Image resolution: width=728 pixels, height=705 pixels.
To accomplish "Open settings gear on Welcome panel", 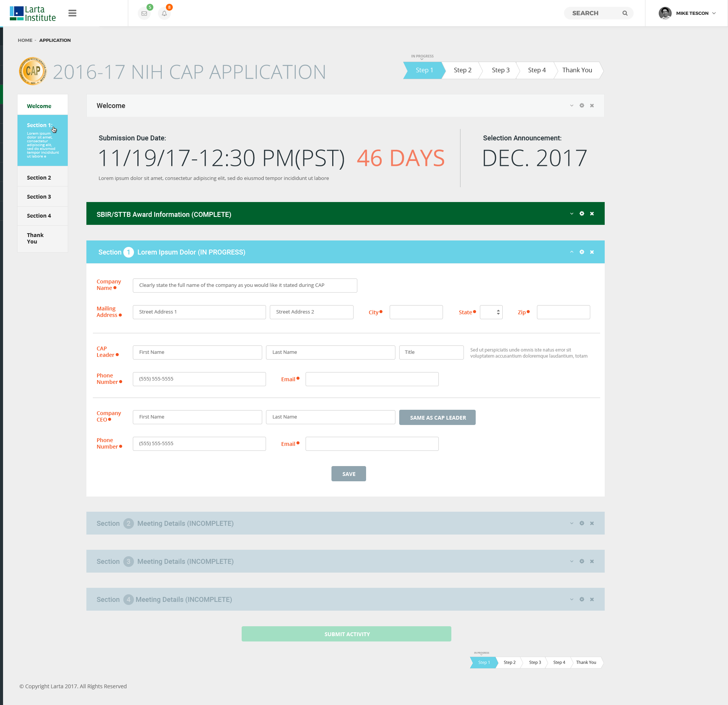I will (x=582, y=105).
